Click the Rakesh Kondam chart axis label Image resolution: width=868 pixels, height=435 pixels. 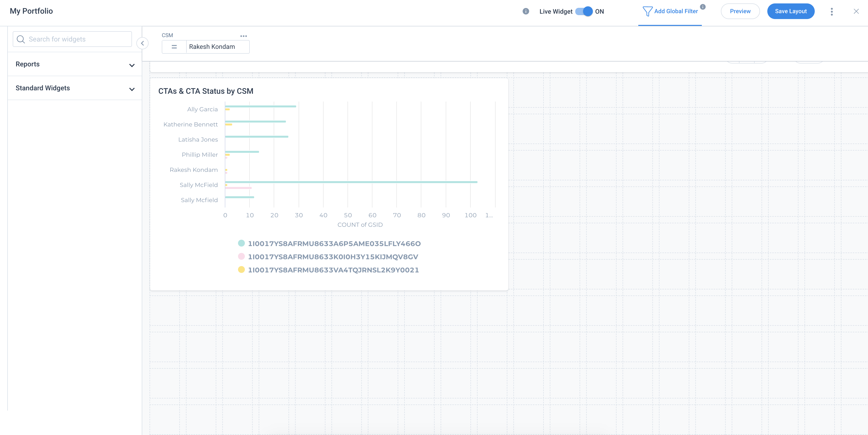click(194, 170)
